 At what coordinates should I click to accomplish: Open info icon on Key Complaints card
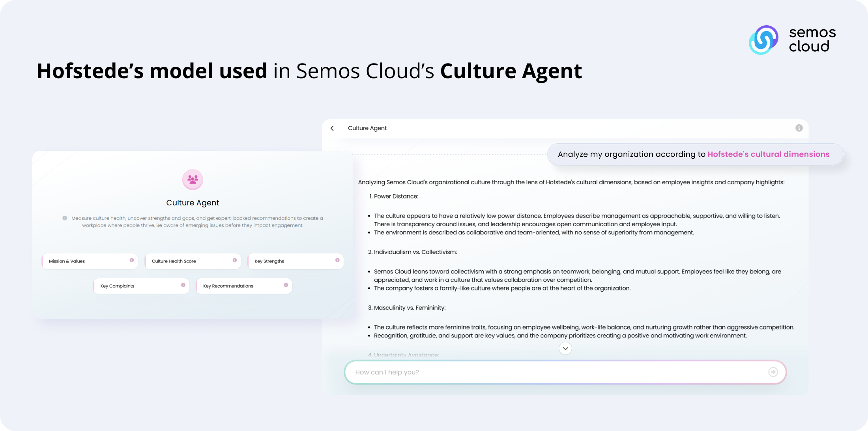[x=183, y=285]
